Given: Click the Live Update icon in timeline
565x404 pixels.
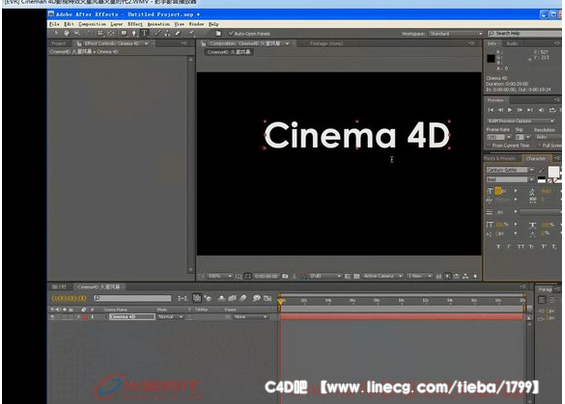Looking at the screenshot, I should [x=197, y=298].
